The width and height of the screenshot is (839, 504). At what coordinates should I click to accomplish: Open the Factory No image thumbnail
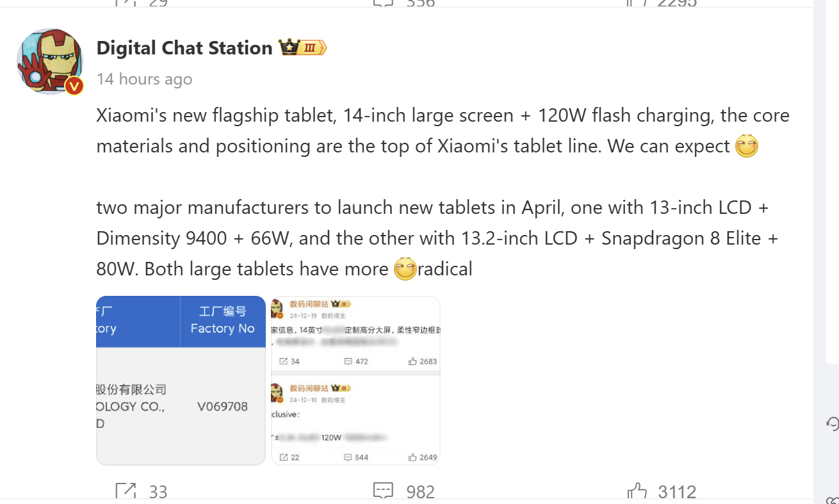point(181,380)
